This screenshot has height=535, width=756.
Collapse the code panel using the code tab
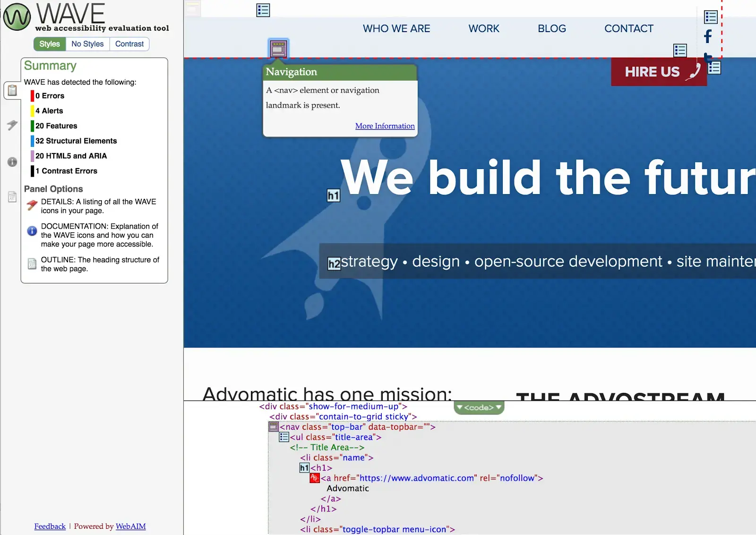pos(479,408)
